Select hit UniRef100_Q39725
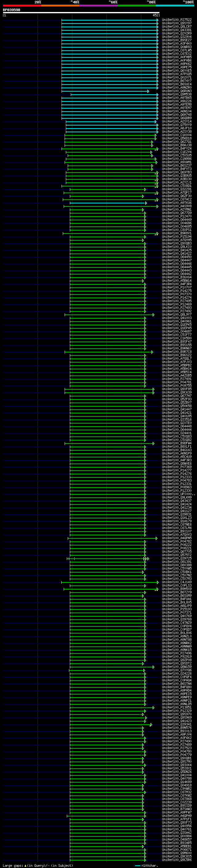The width and height of the screenshot is (197, 868). (176, 559)
